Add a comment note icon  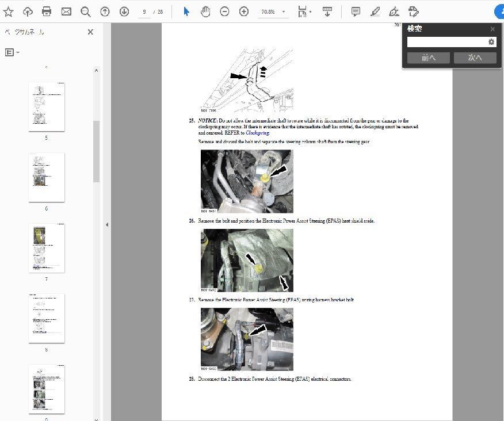(x=356, y=12)
